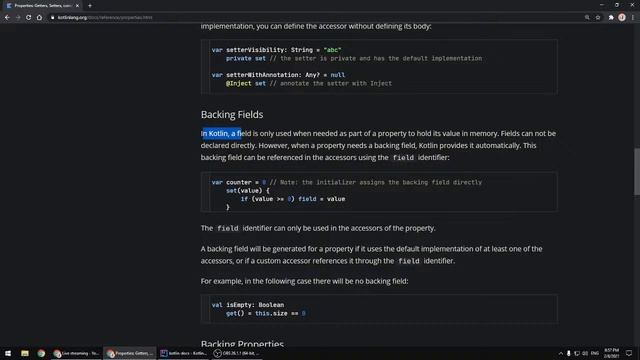Click 'var counter' in the code block

point(231,182)
